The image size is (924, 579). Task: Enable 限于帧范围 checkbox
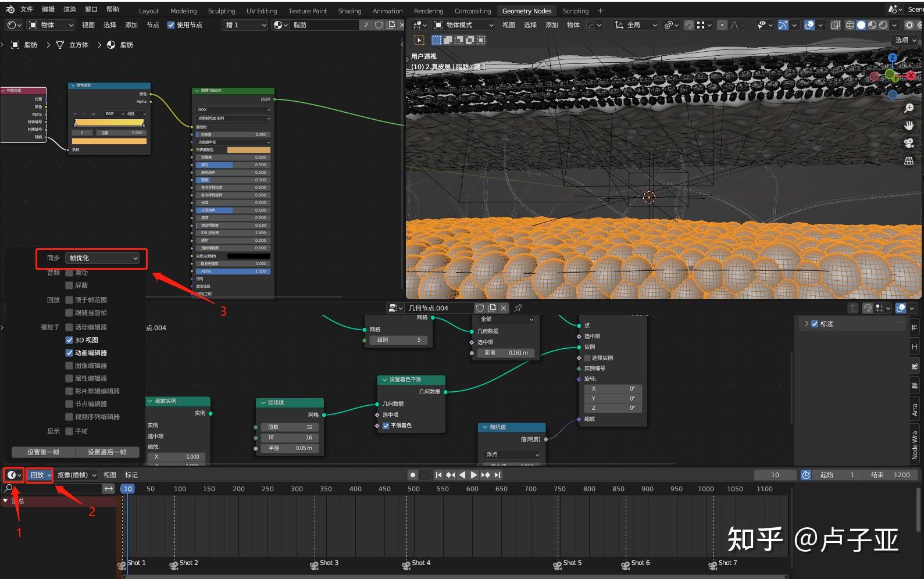69,300
